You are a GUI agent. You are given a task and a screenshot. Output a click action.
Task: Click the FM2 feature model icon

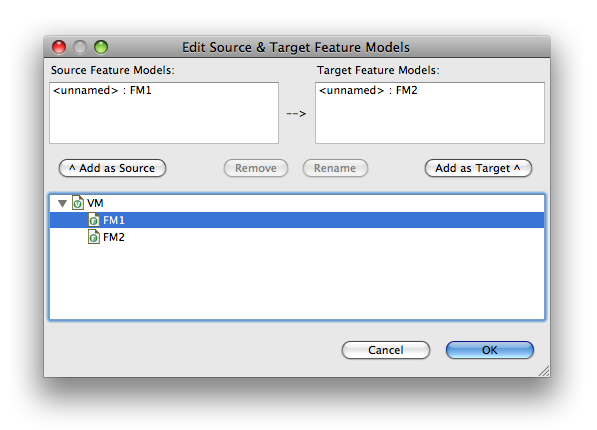94,237
